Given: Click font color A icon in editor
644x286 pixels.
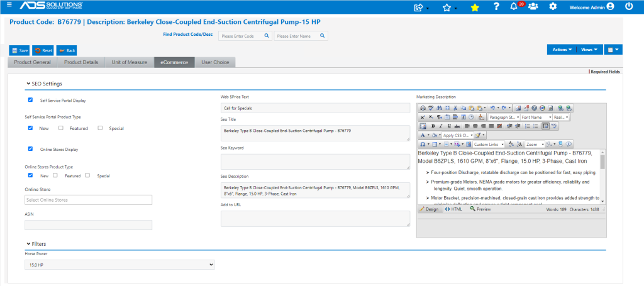Looking at the screenshot, I should [423, 135].
